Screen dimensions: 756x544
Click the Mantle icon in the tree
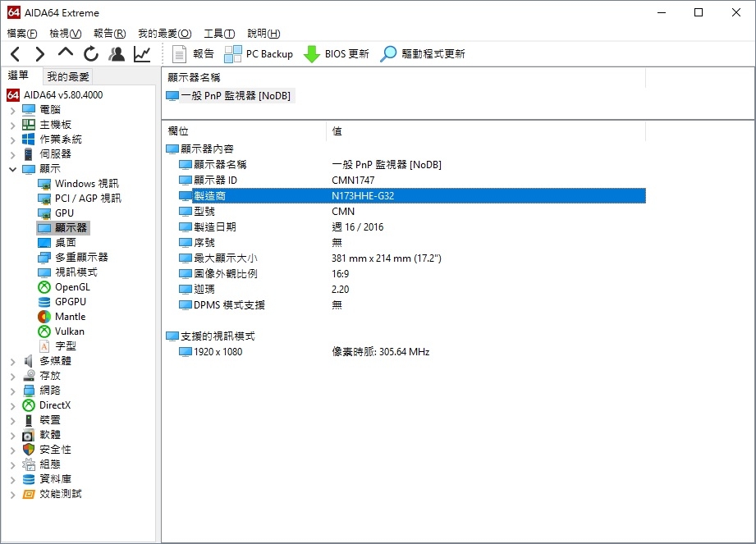point(44,317)
